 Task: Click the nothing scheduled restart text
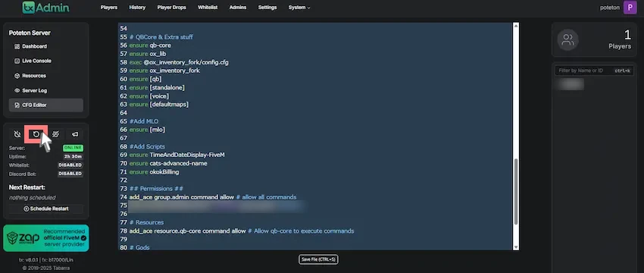[x=32, y=198]
